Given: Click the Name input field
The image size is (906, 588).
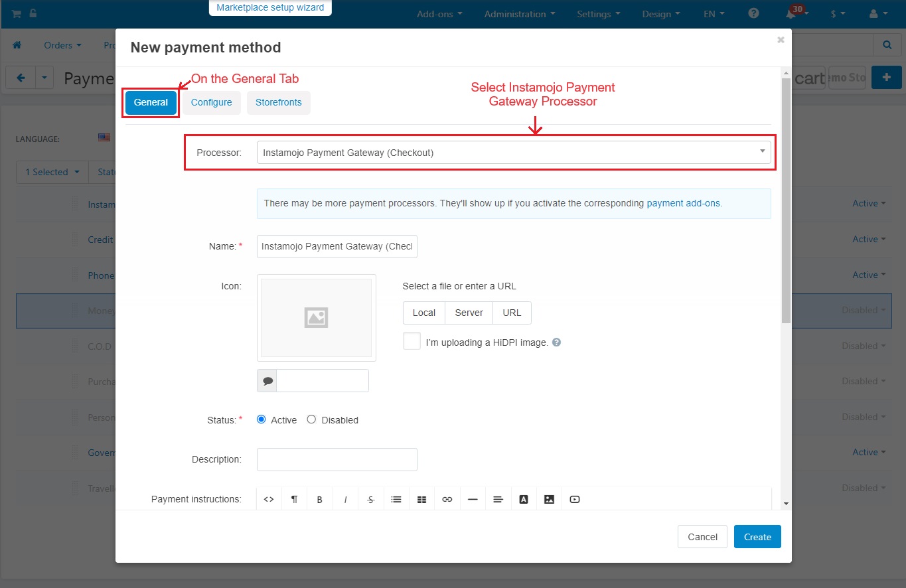Looking at the screenshot, I should pyautogui.click(x=337, y=246).
